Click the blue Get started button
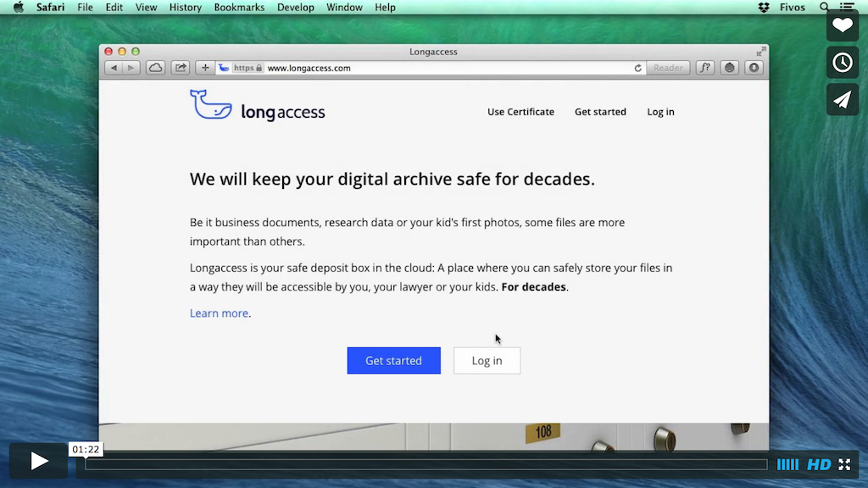Viewport: 868px width, 488px height. point(393,361)
